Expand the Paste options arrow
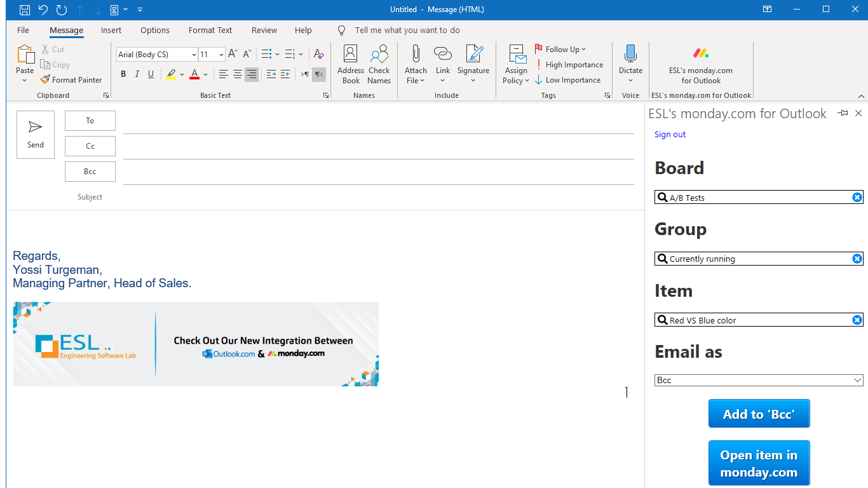Image resolution: width=868 pixels, height=488 pixels. (x=25, y=81)
